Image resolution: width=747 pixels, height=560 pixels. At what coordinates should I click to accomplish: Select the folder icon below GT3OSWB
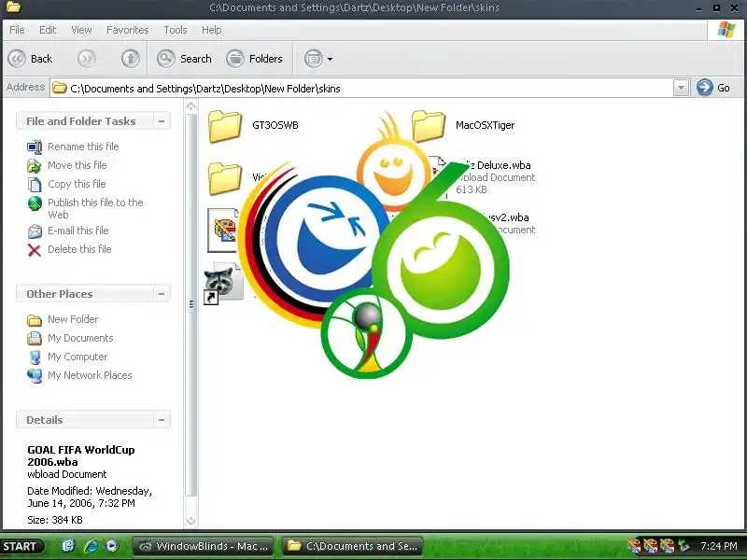pos(225,178)
